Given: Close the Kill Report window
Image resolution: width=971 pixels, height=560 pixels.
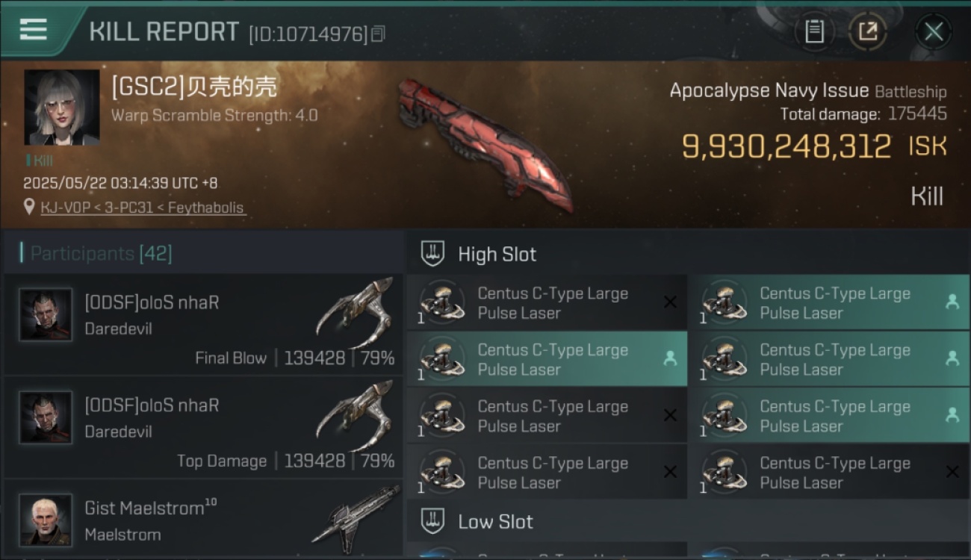Looking at the screenshot, I should point(934,31).
